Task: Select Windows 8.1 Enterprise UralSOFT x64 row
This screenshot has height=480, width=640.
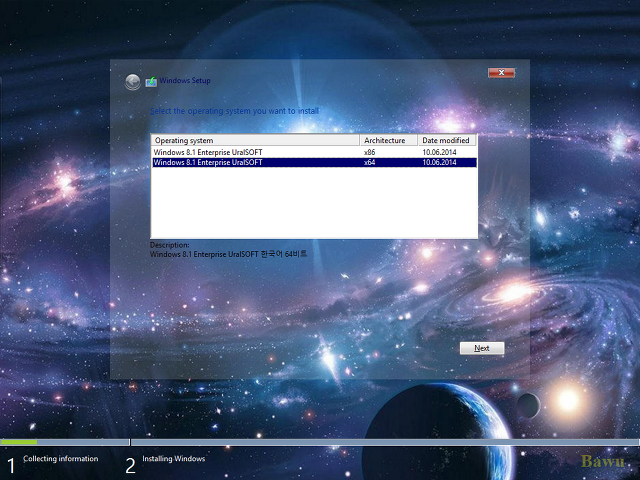Action: (314, 162)
